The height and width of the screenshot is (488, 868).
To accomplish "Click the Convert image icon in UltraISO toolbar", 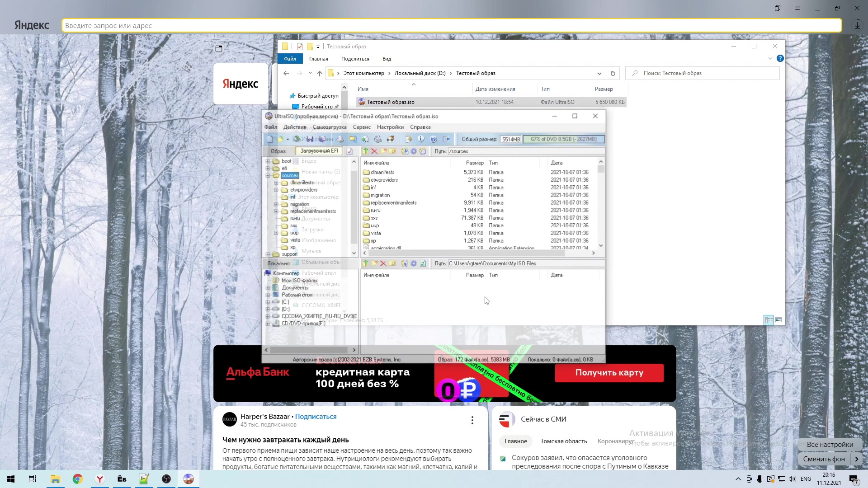I will tap(365, 139).
